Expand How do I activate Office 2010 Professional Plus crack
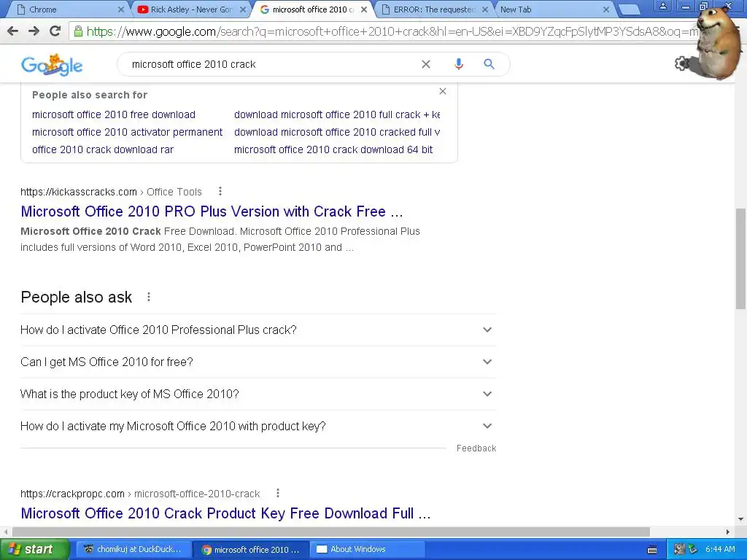Image resolution: width=747 pixels, height=560 pixels. (258, 330)
